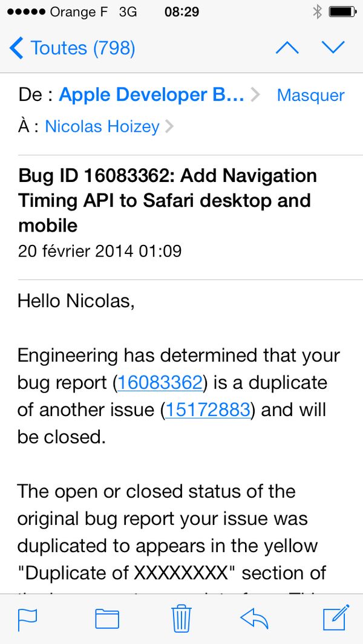Delete the email with the trash icon

pos(181,618)
